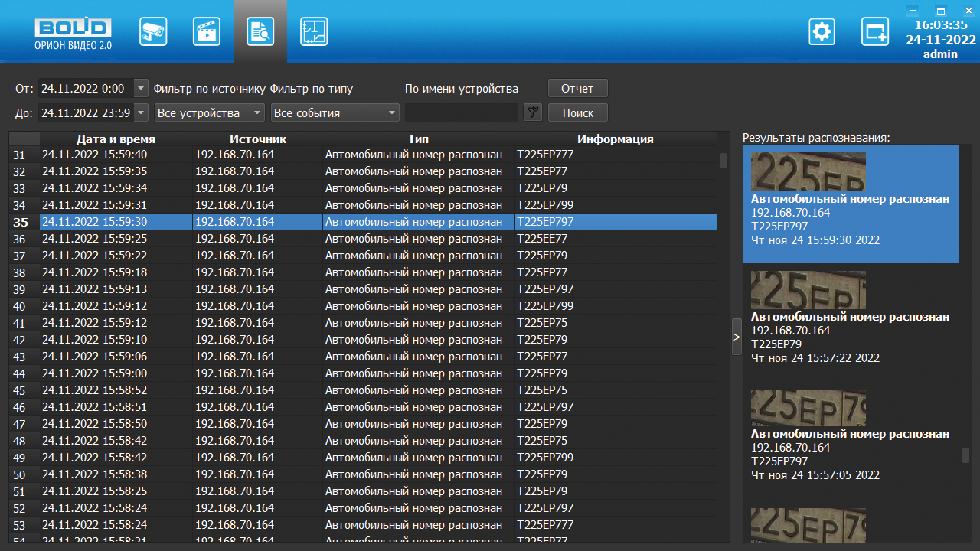The width and height of the screenshot is (980, 551).
Task: Click the add new window icon
Action: tap(874, 32)
